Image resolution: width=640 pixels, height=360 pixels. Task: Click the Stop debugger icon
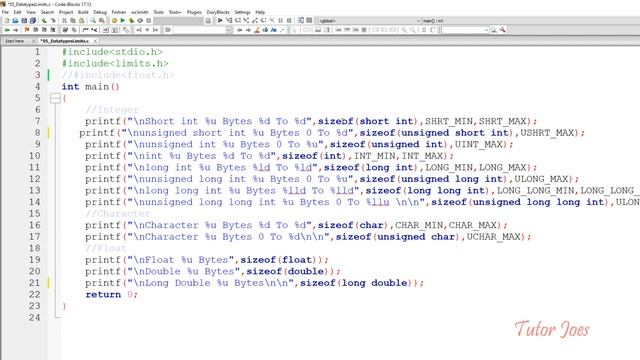tap(289, 20)
